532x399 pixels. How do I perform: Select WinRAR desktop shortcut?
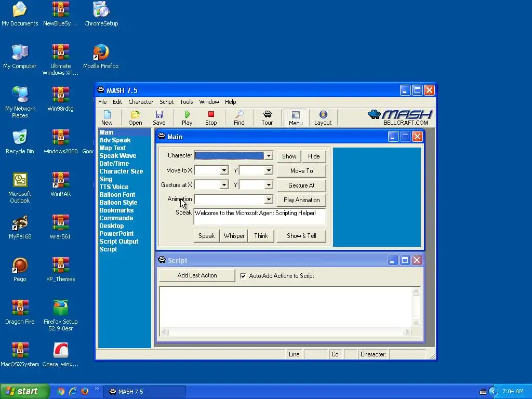(x=60, y=184)
